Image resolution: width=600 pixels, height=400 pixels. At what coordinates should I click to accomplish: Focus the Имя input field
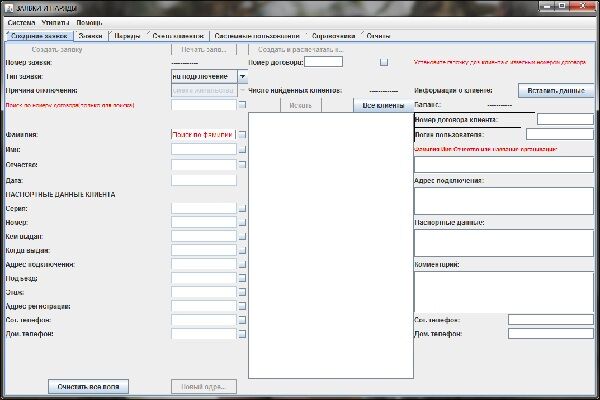(x=204, y=149)
